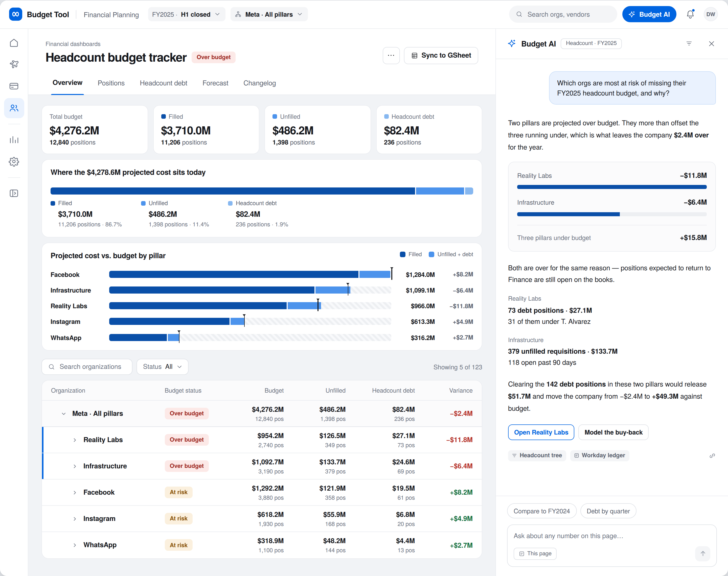
Task: Switch to the Changelog tab
Action: tap(259, 83)
